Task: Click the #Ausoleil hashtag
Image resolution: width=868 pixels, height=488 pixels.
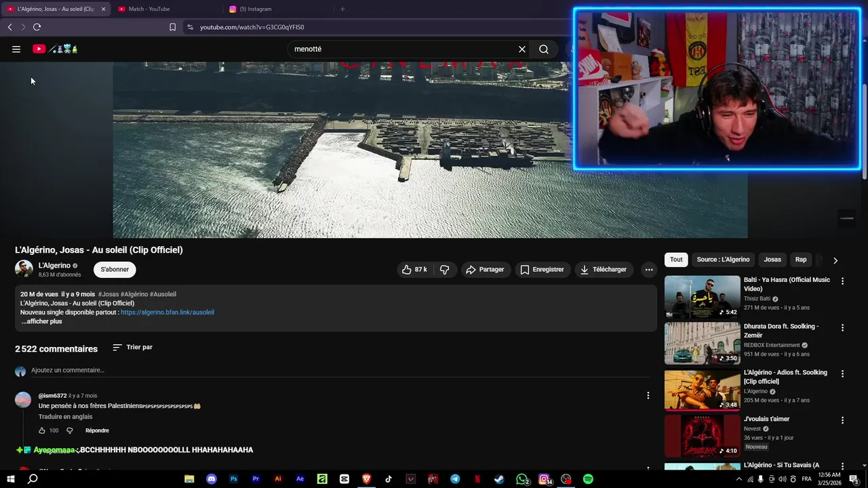Action: [163, 294]
